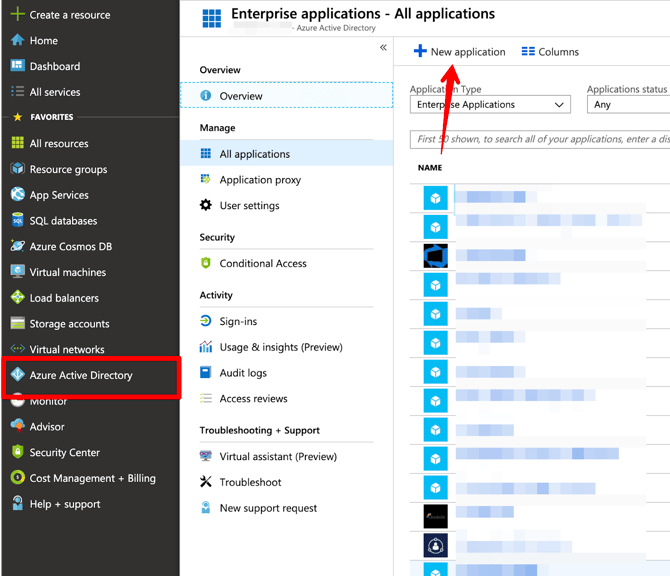Open Azure Active Directory in sidebar
The width and height of the screenshot is (670, 576).
81,376
